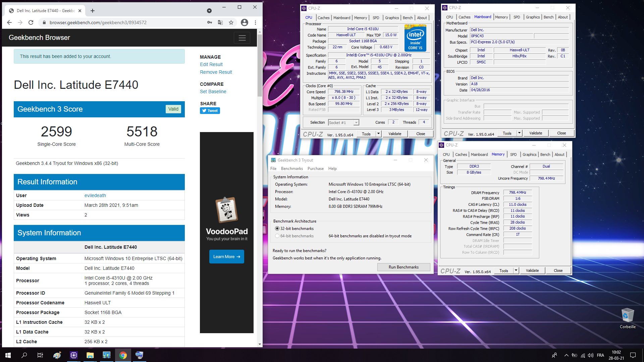Image resolution: width=644 pixels, height=362 pixels.
Task: Bookmark this page with the star icon
Action: [231, 22]
